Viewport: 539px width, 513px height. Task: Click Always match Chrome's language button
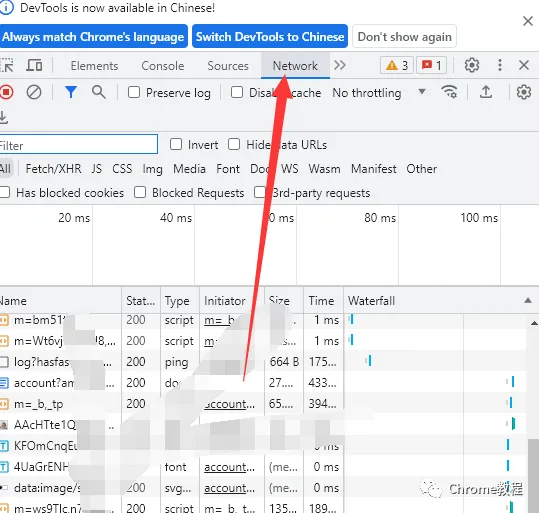click(x=94, y=36)
